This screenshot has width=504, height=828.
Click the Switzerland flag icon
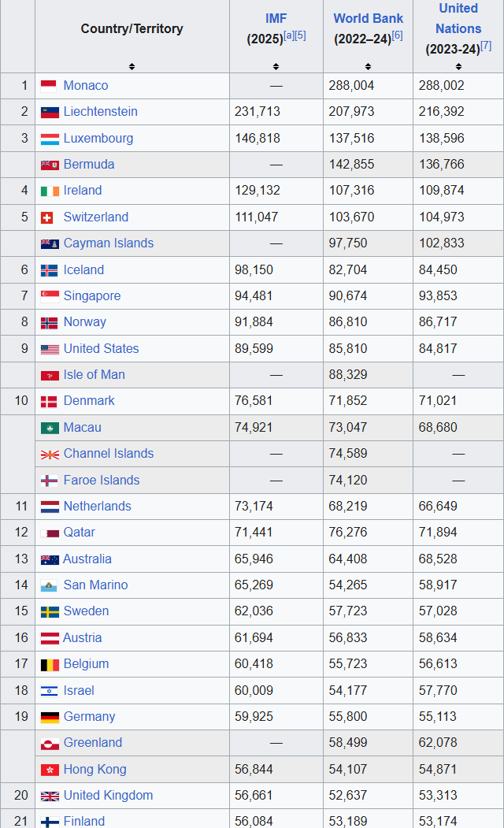coord(47,217)
